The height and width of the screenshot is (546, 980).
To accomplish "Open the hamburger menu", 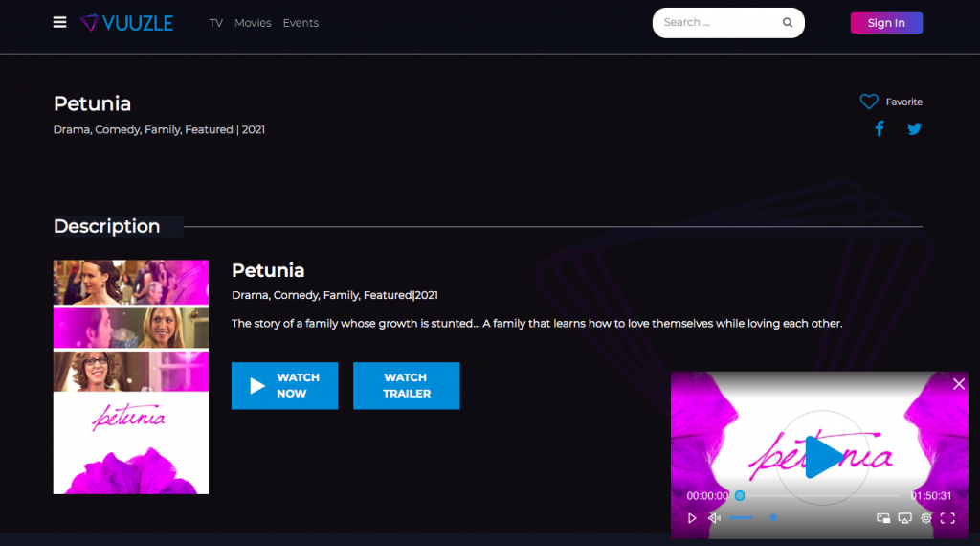I will coord(59,22).
